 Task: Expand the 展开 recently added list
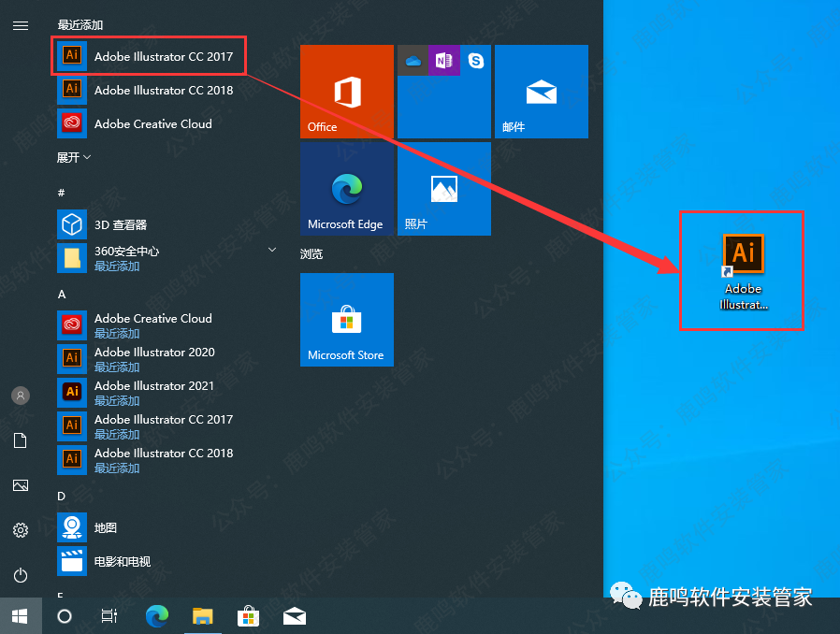(x=74, y=158)
